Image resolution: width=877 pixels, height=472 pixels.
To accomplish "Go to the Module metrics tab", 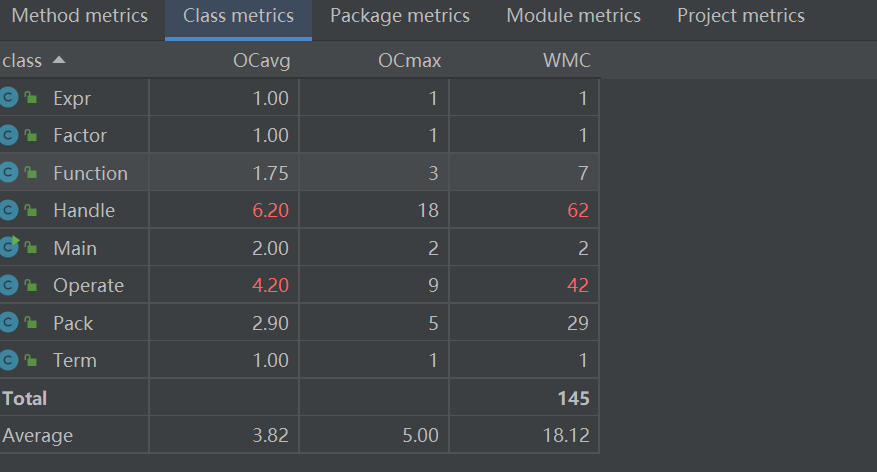I will [573, 16].
